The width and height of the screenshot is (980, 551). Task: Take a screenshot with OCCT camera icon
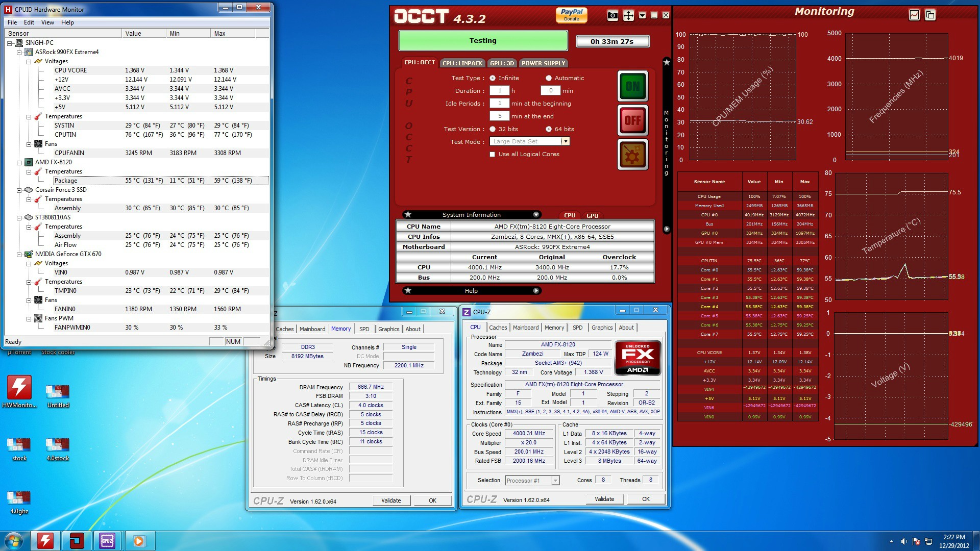coord(612,15)
